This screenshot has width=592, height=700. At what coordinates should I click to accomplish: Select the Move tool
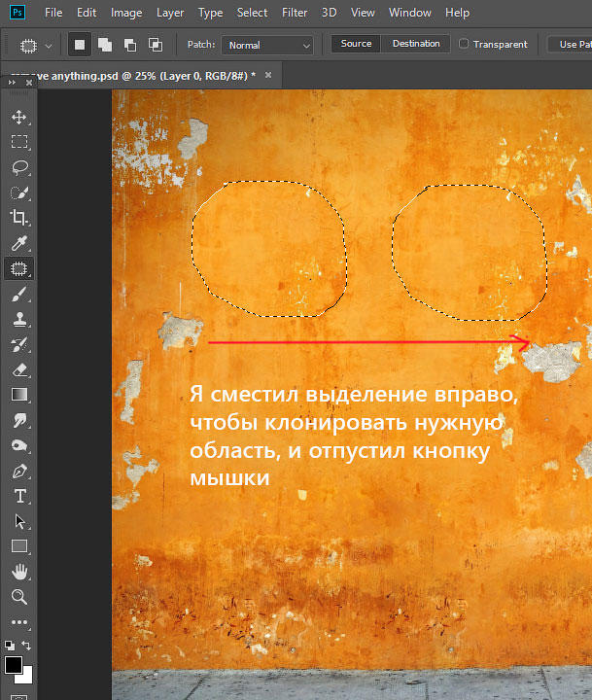tap(18, 118)
